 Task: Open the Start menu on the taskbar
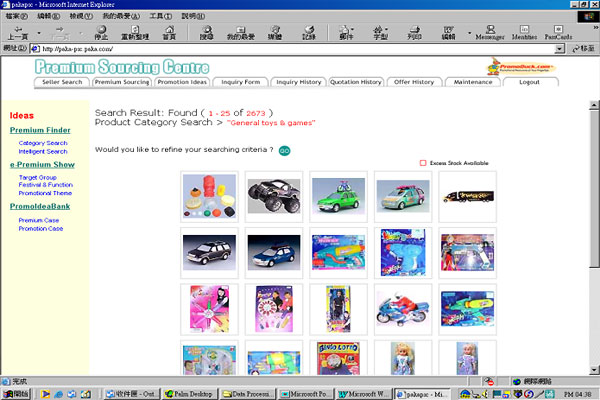click(x=16, y=394)
